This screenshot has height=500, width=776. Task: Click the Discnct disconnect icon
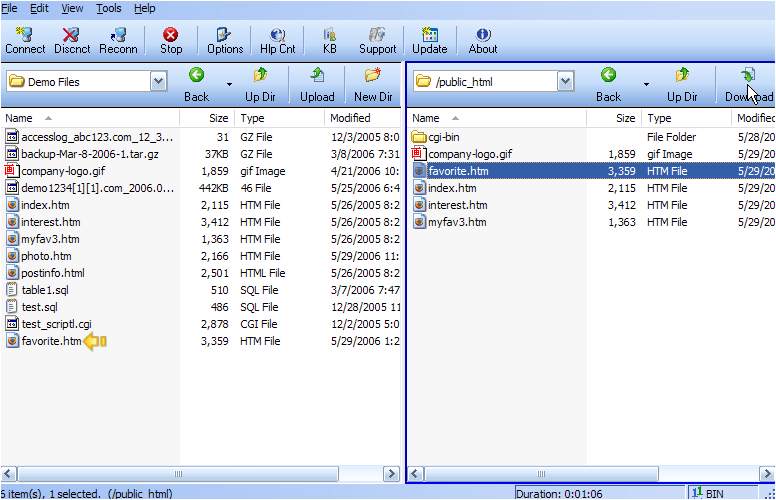[72, 40]
